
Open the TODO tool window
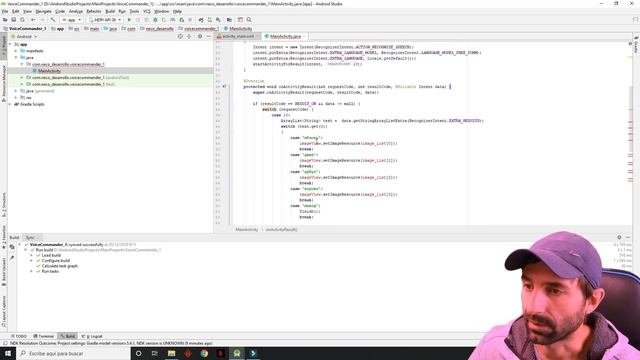[x=19, y=336]
